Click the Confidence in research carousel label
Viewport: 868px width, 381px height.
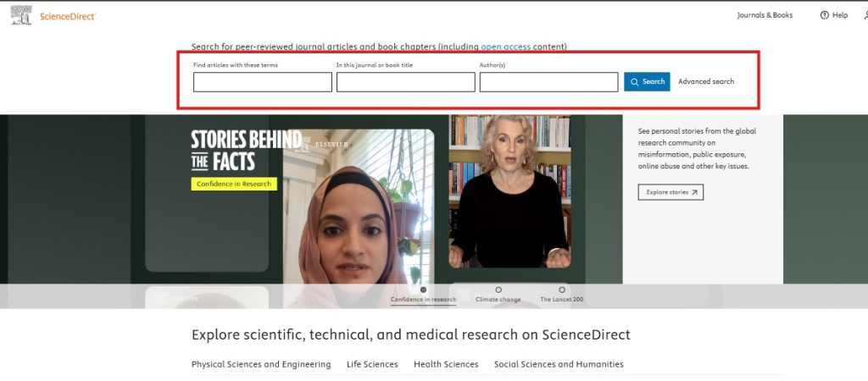click(x=424, y=300)
